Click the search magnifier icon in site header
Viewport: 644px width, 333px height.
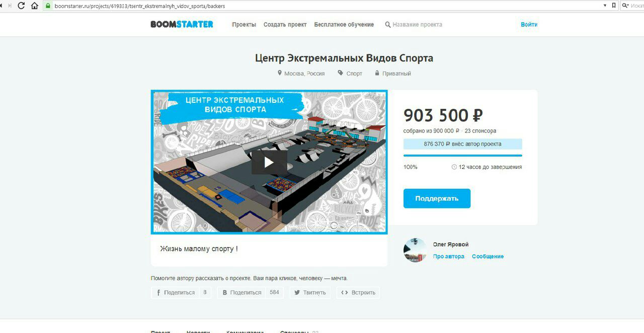[x=387, y=24]
